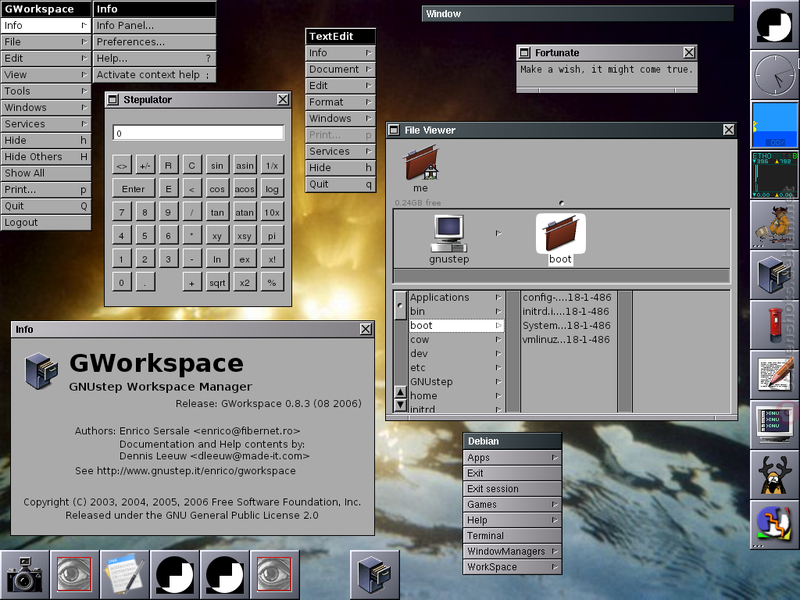
Task: Click the down arrow of file browser scrollbar
Action: coord(401,406)
